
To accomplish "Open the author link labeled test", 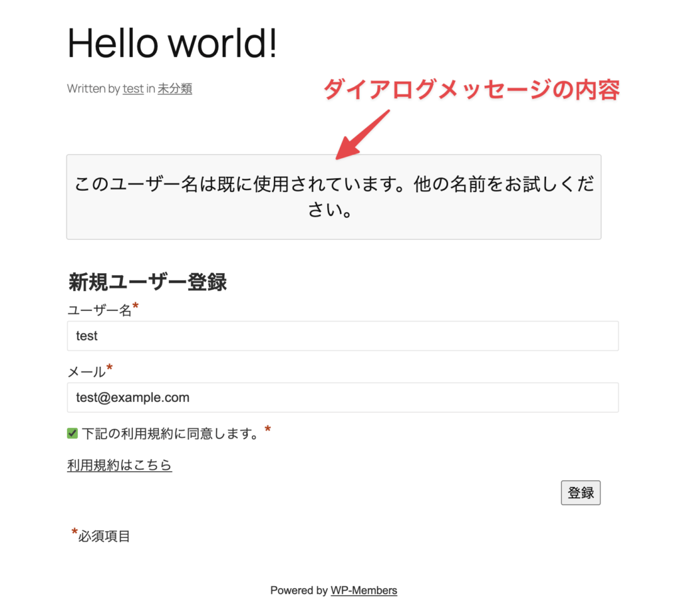I will click(x=132, y=88).
